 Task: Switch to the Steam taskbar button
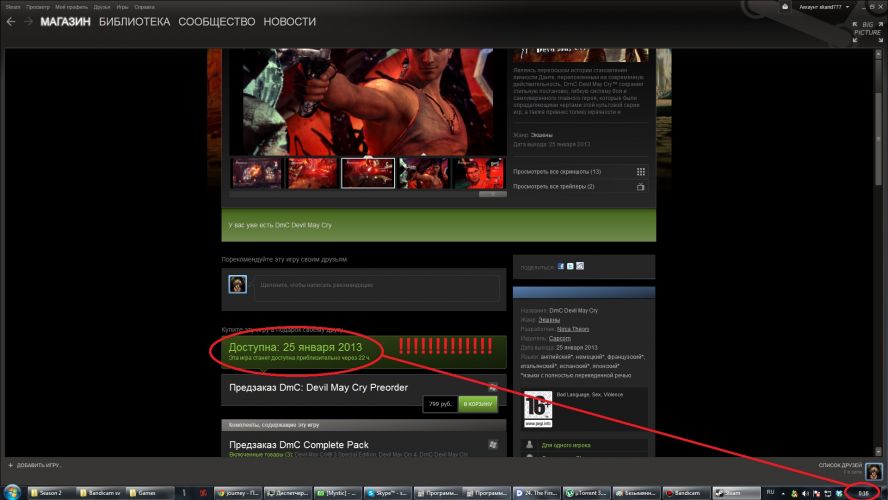click(736, 493)
